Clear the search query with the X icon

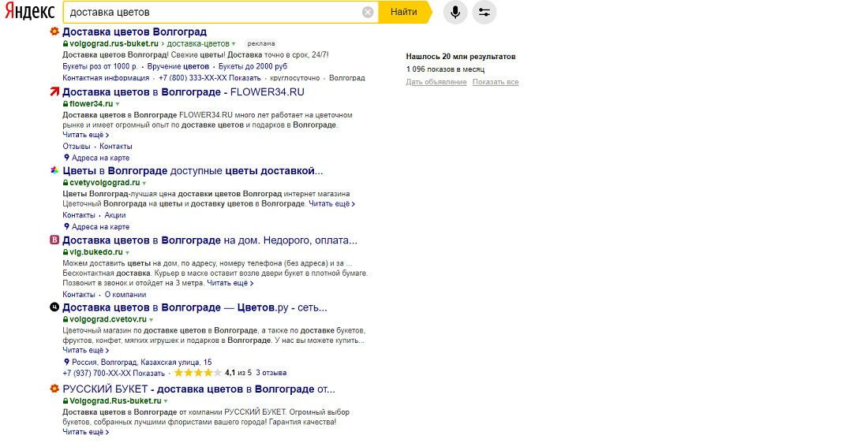(x=368, y=12)
